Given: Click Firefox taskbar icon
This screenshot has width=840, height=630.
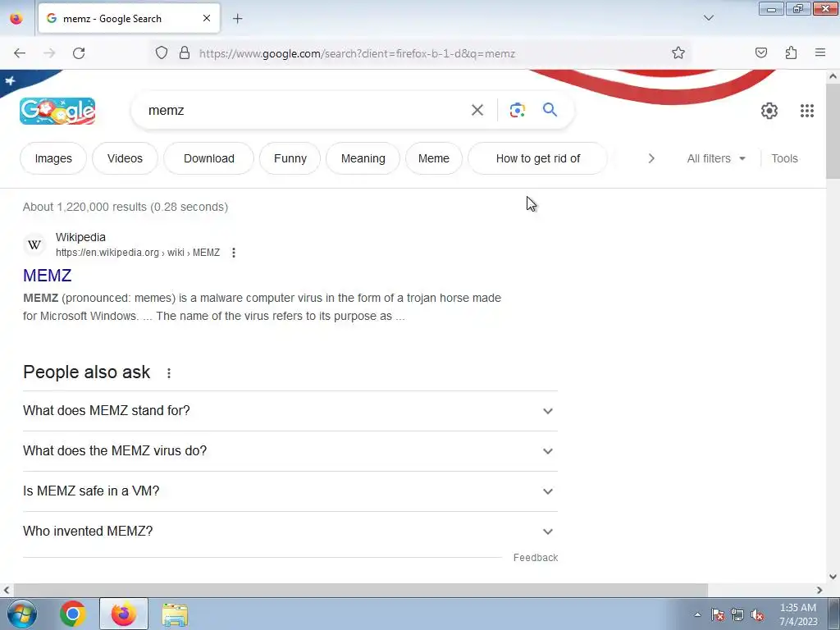Looking at the screenshot, I should pos(124,614).
